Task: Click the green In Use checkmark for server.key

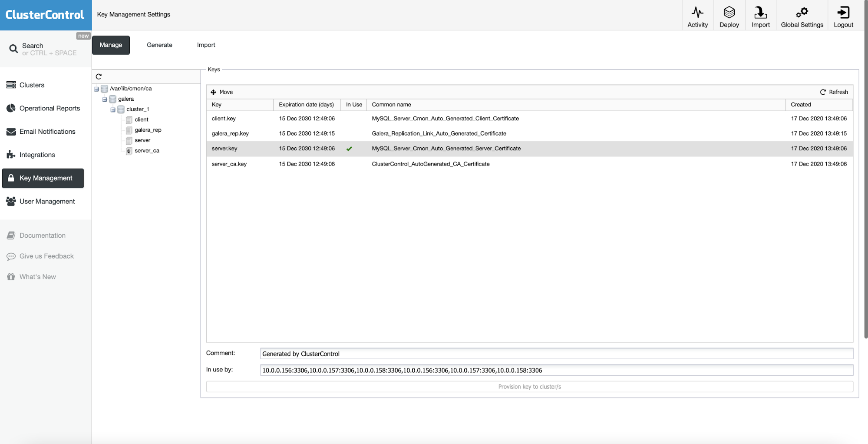Action: tap(349, 149)
